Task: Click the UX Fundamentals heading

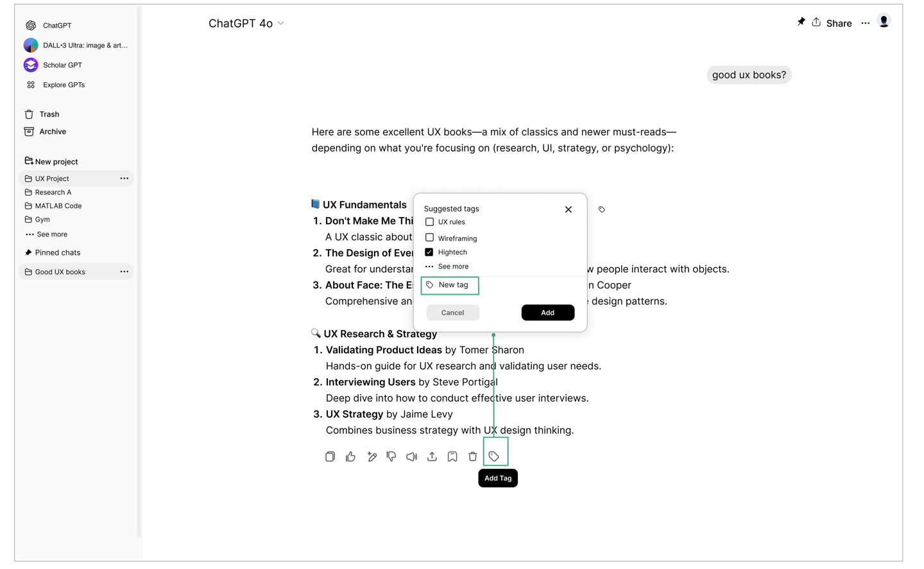Action: click(x=364, y=205)
